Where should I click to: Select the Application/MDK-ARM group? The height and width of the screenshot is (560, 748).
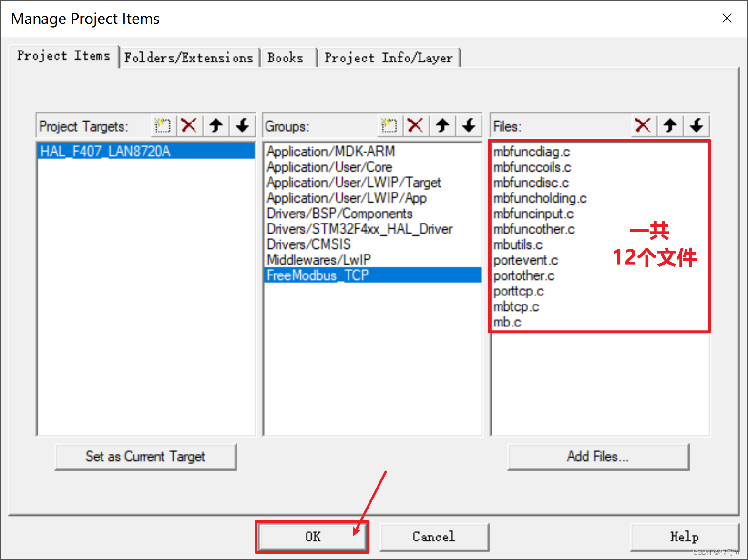click(372, 151)
